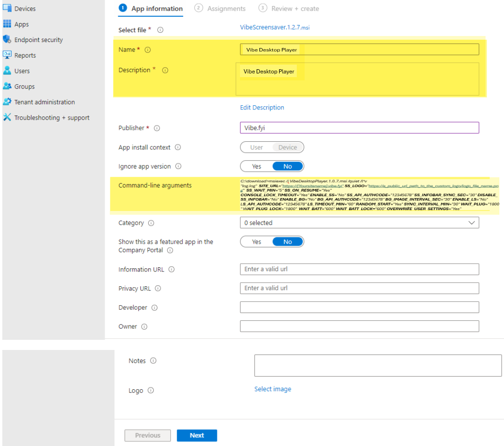Click the Publisher input field
Screen dimensions: 504x446
[360, 127]
